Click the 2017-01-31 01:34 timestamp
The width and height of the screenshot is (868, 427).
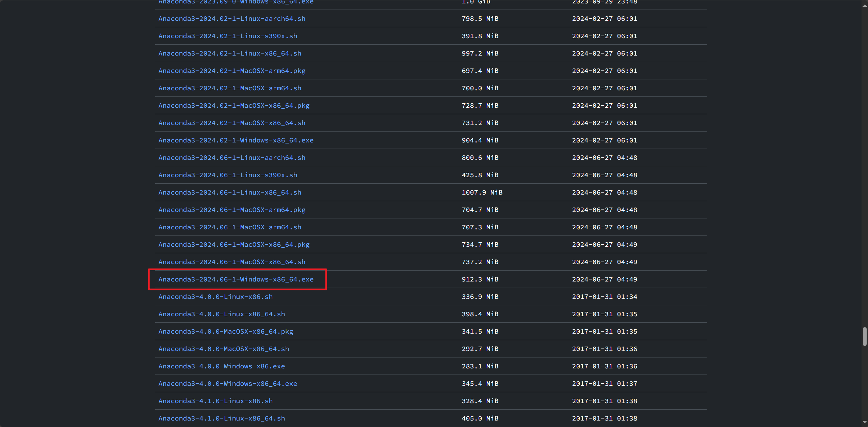pyautogui.click(x=605, y=297)
